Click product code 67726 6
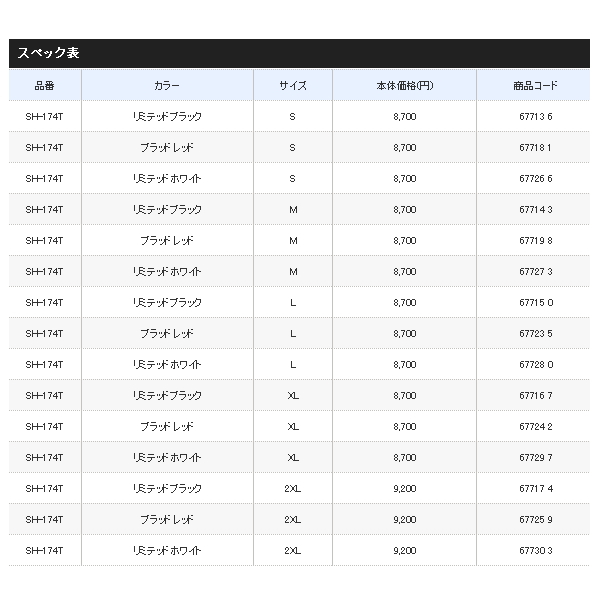Image resolution: width=600 pixels, height=600 pixels. pyautogui.click(x=536, y=179)
